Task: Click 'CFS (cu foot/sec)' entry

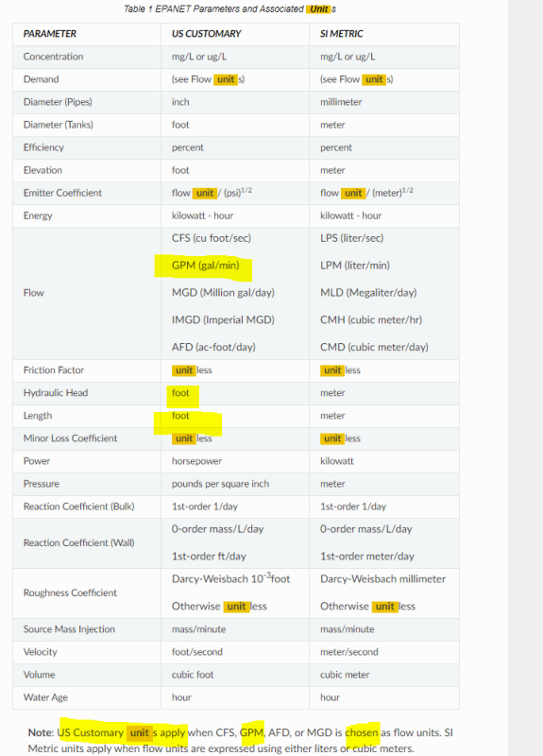Action: 211,238
